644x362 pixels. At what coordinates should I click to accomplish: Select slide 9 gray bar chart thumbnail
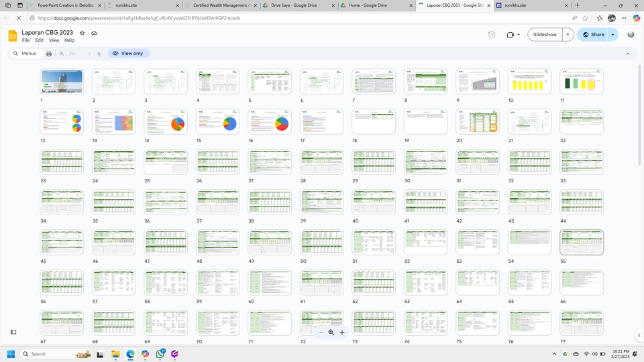478,82
